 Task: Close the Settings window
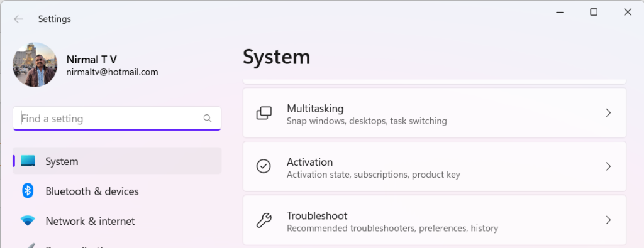[x=628, y=13]
